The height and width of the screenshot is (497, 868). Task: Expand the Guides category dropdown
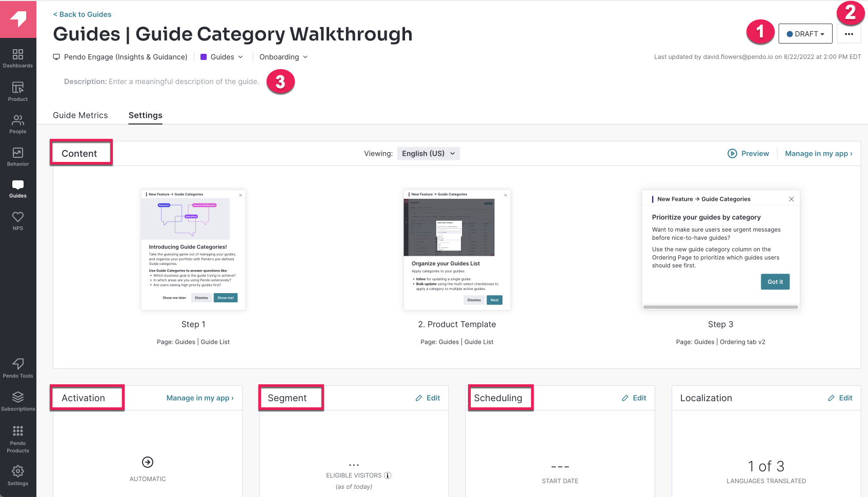click(222, 57)
